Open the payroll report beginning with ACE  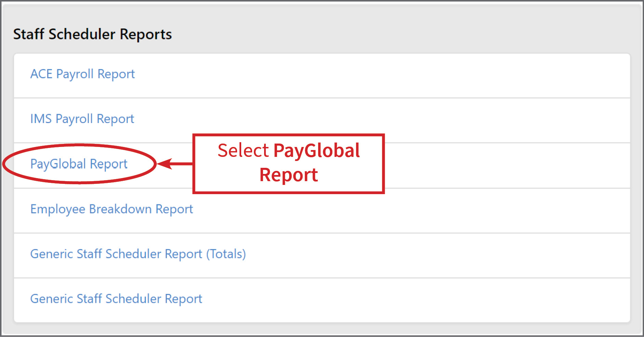pos(82,74)
